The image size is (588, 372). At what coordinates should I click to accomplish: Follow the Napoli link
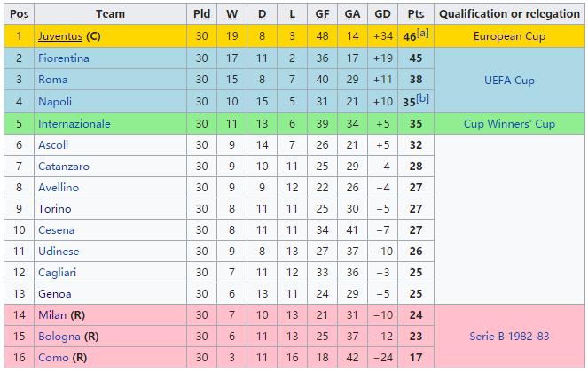click(55, 102)
